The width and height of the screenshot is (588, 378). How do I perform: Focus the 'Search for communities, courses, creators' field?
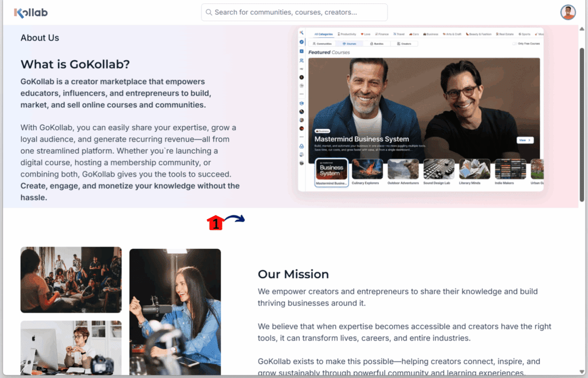[x=295, y=13]
